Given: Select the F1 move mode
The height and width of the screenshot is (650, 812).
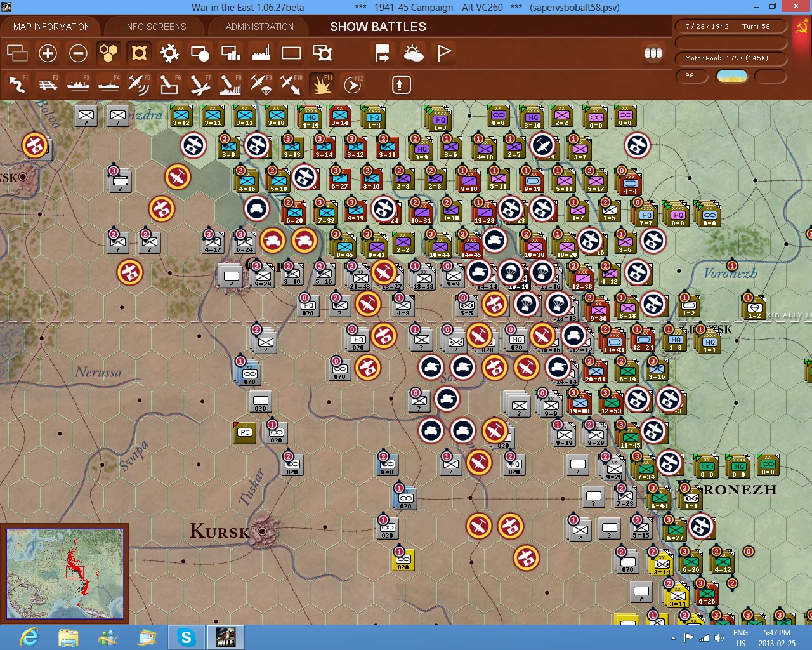Looking at the screenshot, I should pyautogui.click(x=18, y=84).
